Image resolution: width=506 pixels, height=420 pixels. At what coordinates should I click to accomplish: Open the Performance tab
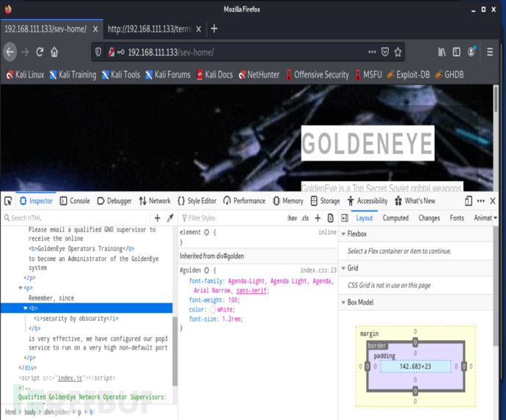[244, 201]
